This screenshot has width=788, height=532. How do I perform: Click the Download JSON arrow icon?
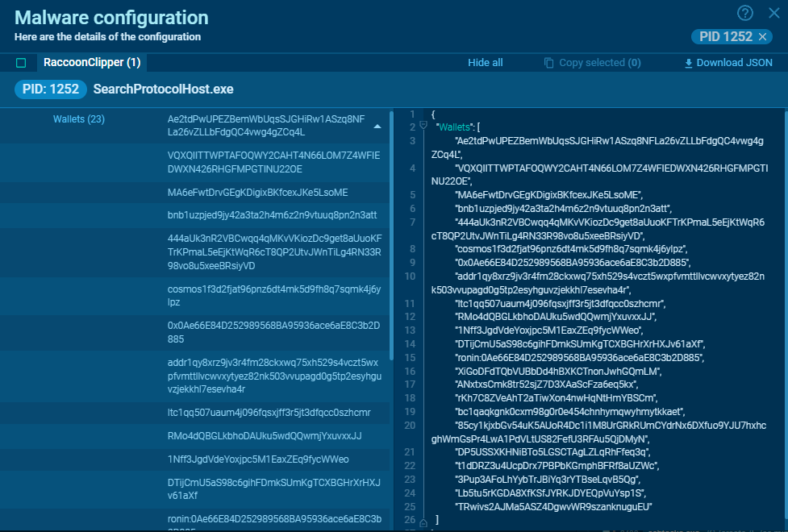point(688,63)
